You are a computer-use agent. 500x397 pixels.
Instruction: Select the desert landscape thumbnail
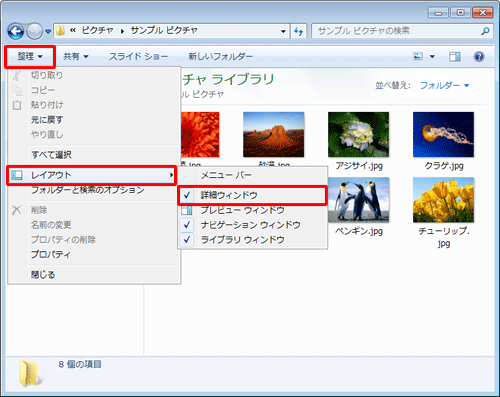tap(273, 134)
